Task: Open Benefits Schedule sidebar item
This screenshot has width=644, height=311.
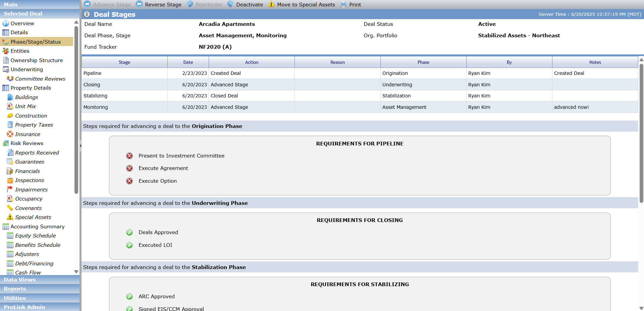Action: [38, 245]
